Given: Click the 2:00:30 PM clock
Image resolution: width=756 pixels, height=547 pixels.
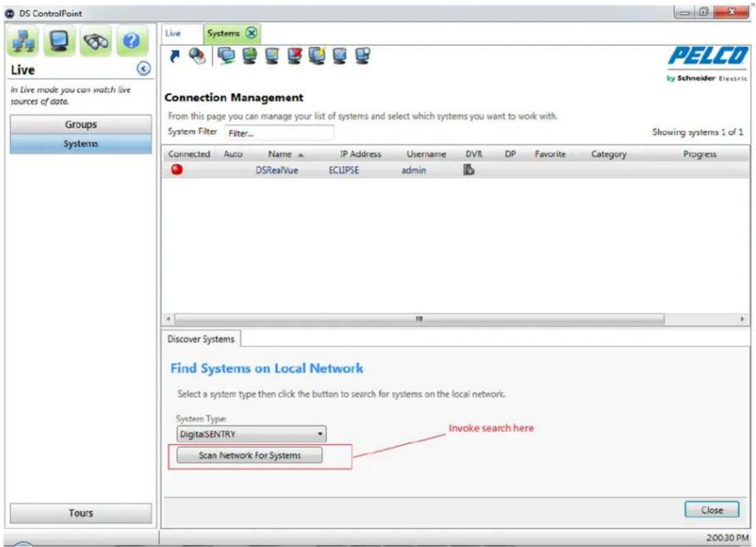Looking at the screenshot, I should 727,538.
